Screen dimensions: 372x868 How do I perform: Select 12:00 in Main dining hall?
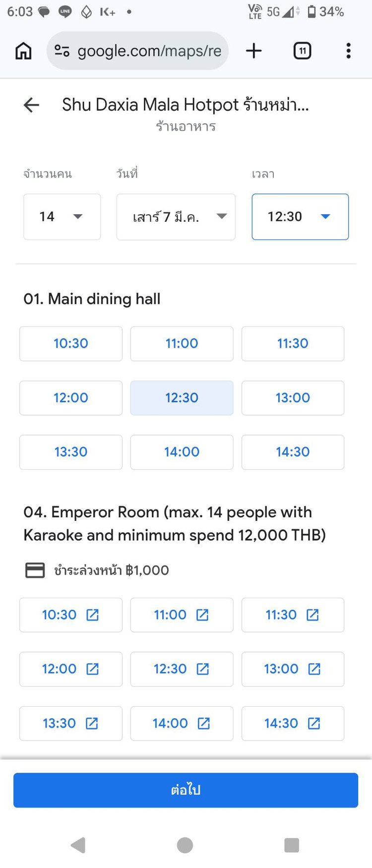coord(71,398)
